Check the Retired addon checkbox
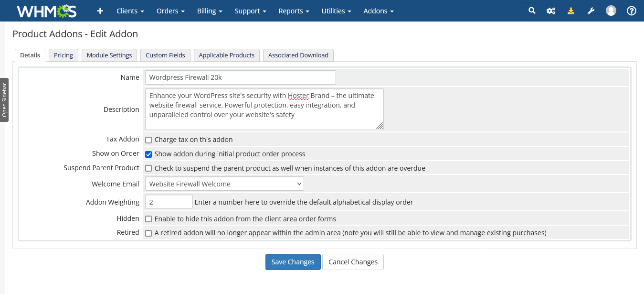644x294 pixels. point(148,233)
